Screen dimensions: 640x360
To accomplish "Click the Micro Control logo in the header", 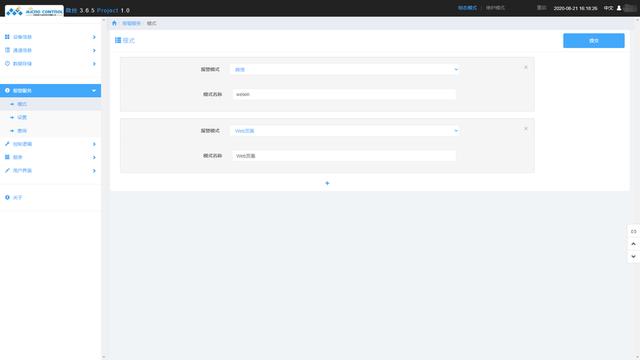I will (x=34, y=11).
